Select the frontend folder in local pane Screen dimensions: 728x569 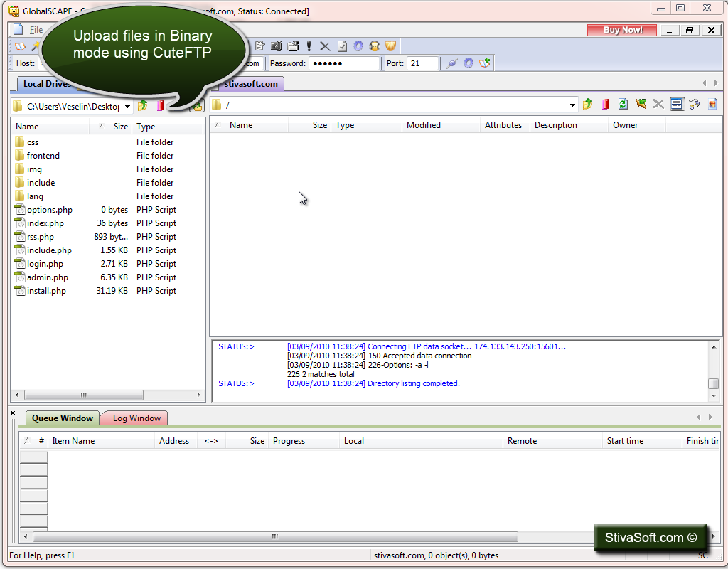(43, 156)
